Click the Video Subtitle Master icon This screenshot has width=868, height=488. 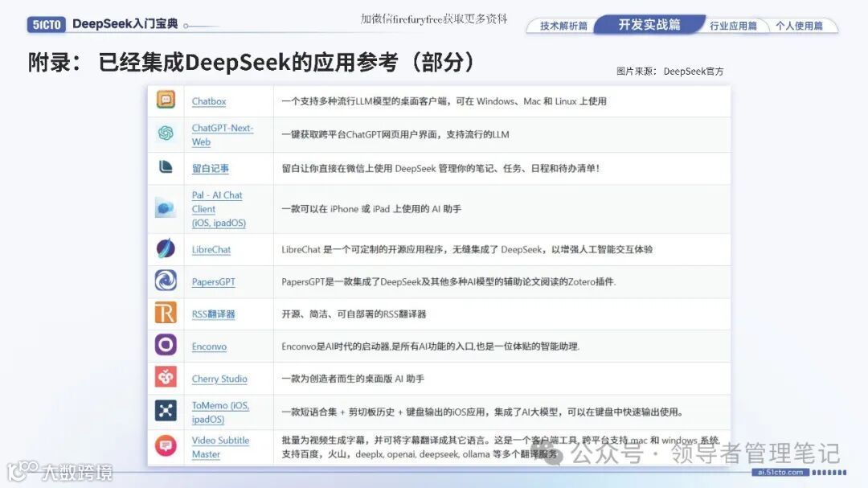pos(166,445)
